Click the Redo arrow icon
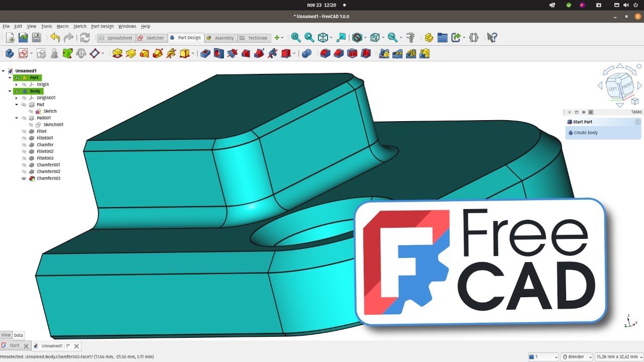This screenshot has width=644, height=362. [x=68, y=37]
